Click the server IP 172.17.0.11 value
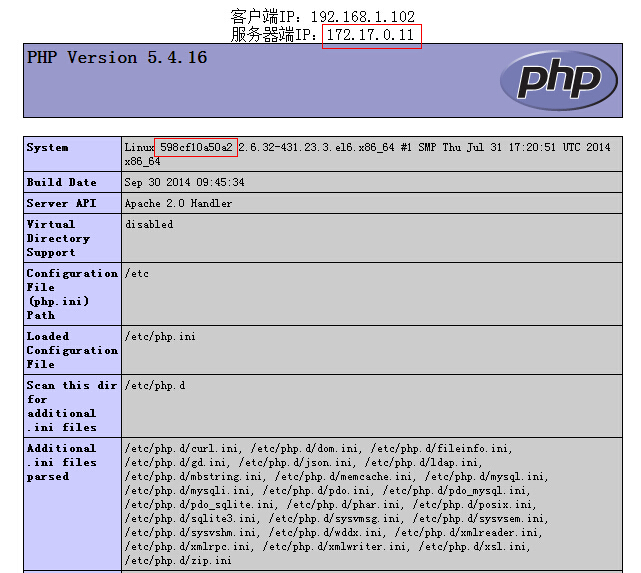Screen dimensions: 641x573 pyautogui.click(x=370, y=35)
